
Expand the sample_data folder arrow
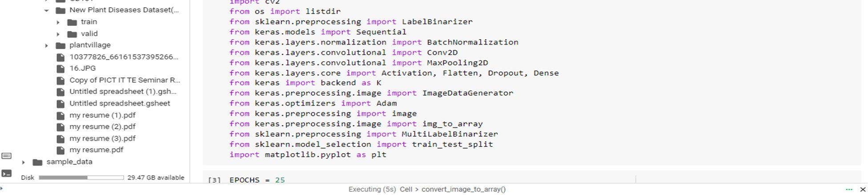(23, 162)
